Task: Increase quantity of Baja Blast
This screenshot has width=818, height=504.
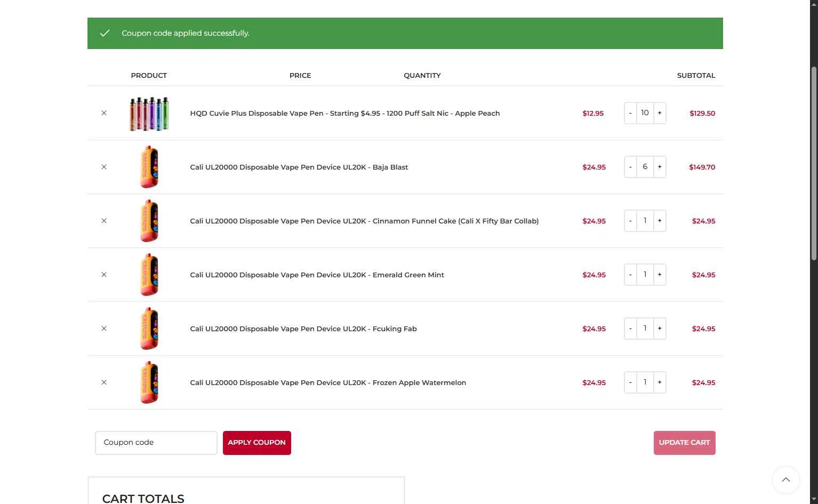Action: click(x=660, y=167)
